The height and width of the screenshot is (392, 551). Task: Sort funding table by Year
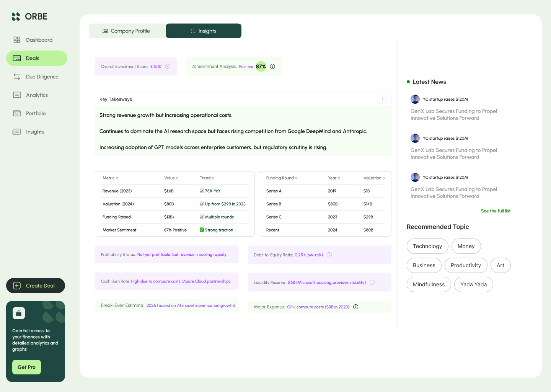[x=334, y=178]
